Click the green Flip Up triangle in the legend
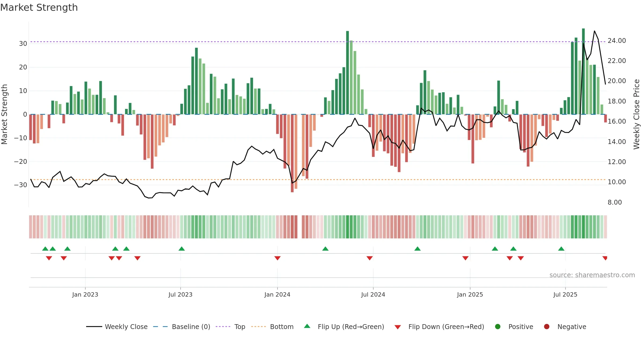Viewport: 644px width, 362px height. [307, 326]
